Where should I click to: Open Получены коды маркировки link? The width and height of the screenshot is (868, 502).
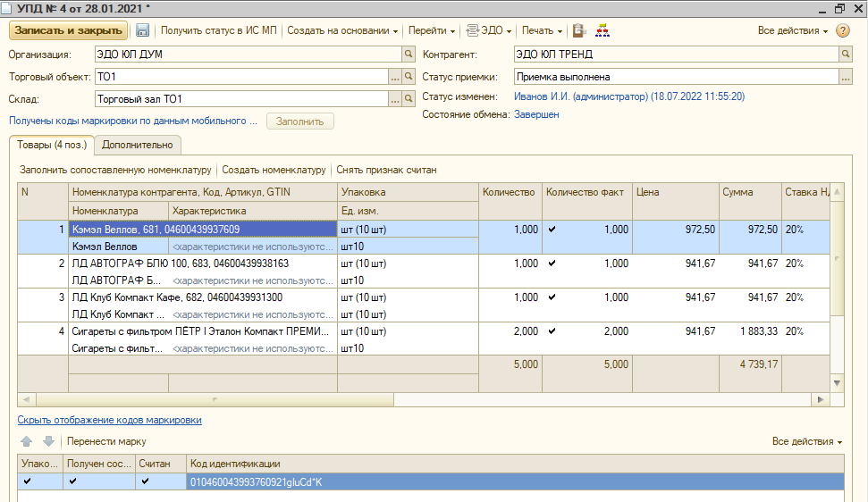point(133,121)
